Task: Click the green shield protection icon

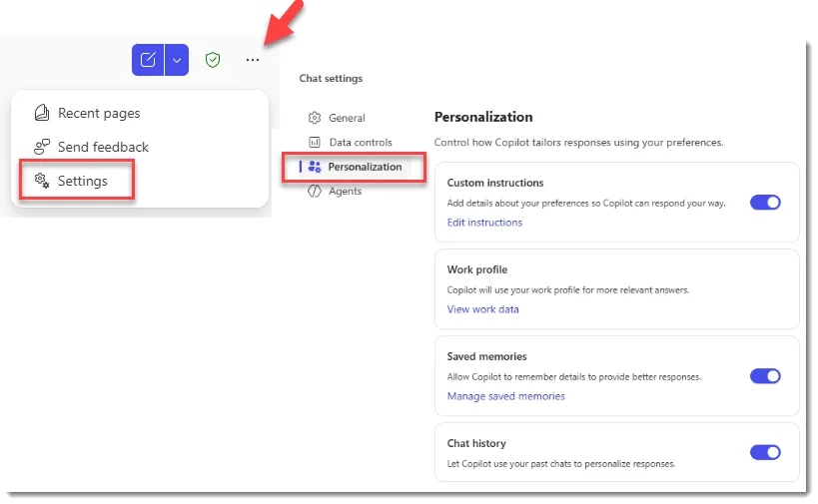Action: coord(213,60)
